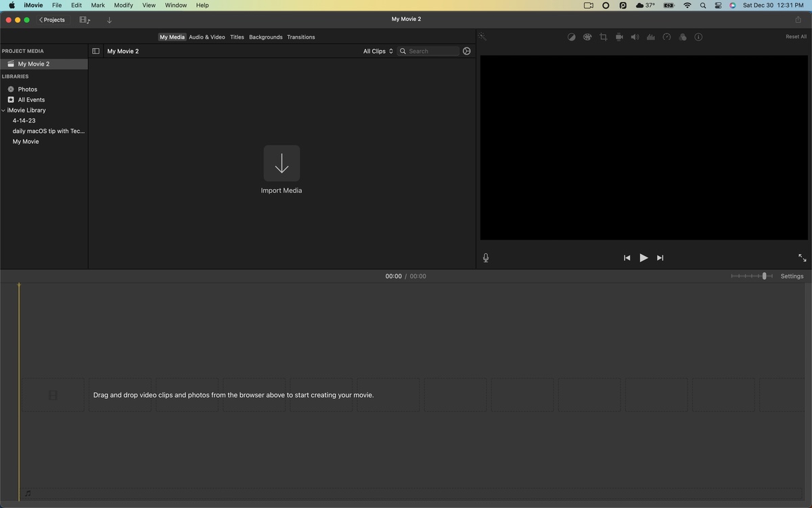Viewport: 812px width, 508px height.
Task: Open the volume adjustment tool
Action: (635, 37)
